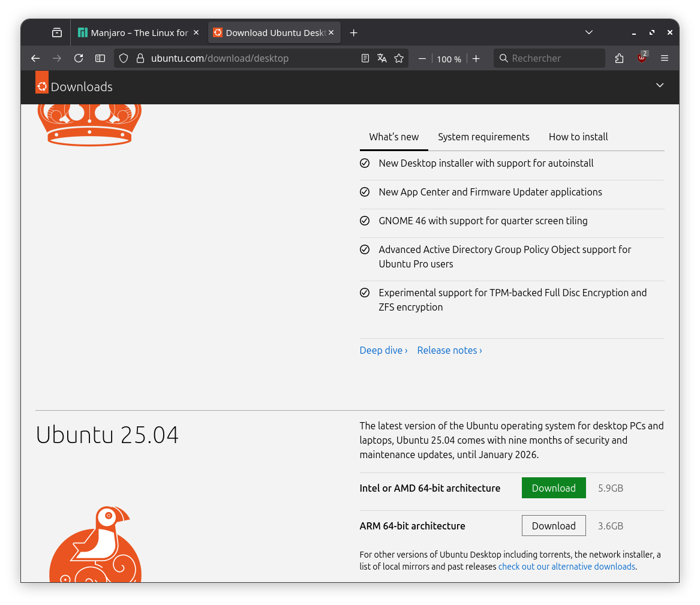Open the Firefox hamburger menu
This screenshot has height=605, width=700.
tap(665, 58)
